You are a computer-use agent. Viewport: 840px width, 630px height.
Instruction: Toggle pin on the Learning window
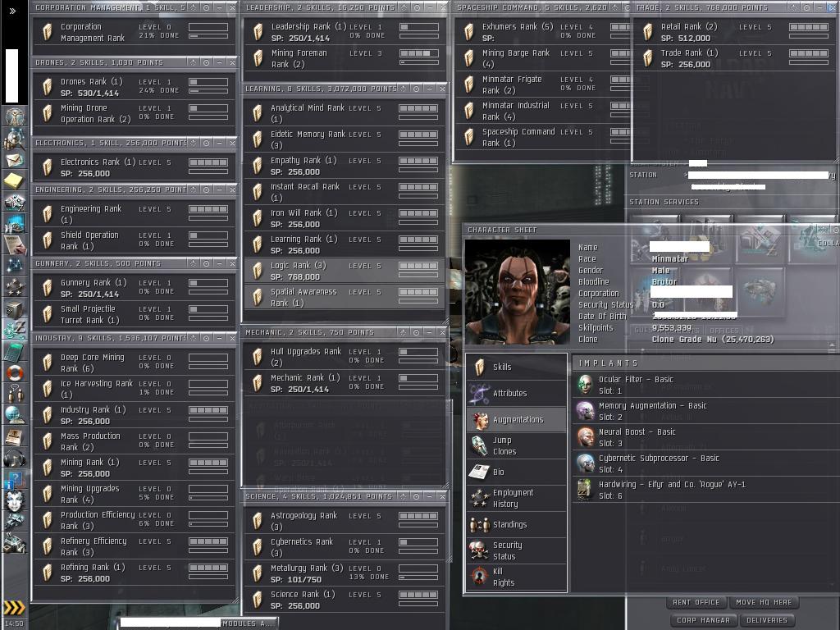click(x=417, y=89)
